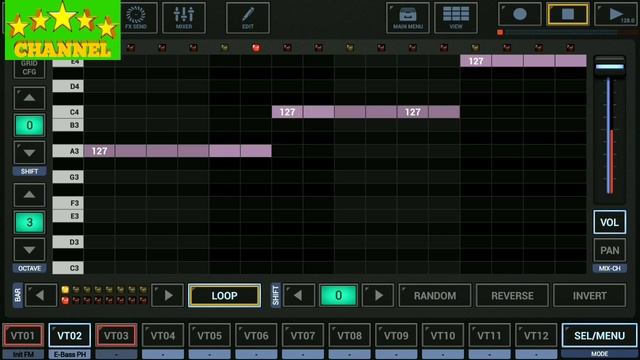Image resolution: width=640 pixels, height=360 pixels.
Task: Open the Edit pencil tool
Action: coord(248,18)
